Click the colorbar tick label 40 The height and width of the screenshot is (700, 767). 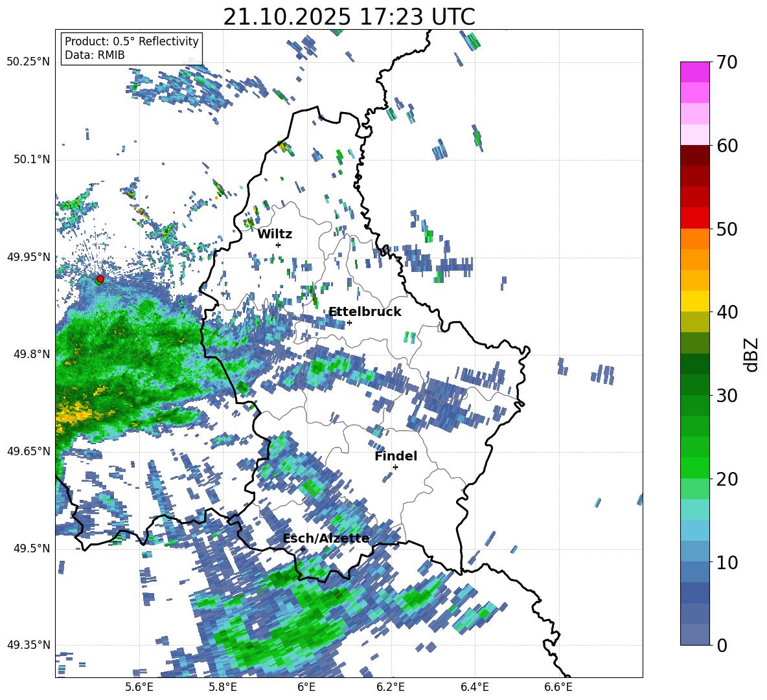(x=727, y=312)
